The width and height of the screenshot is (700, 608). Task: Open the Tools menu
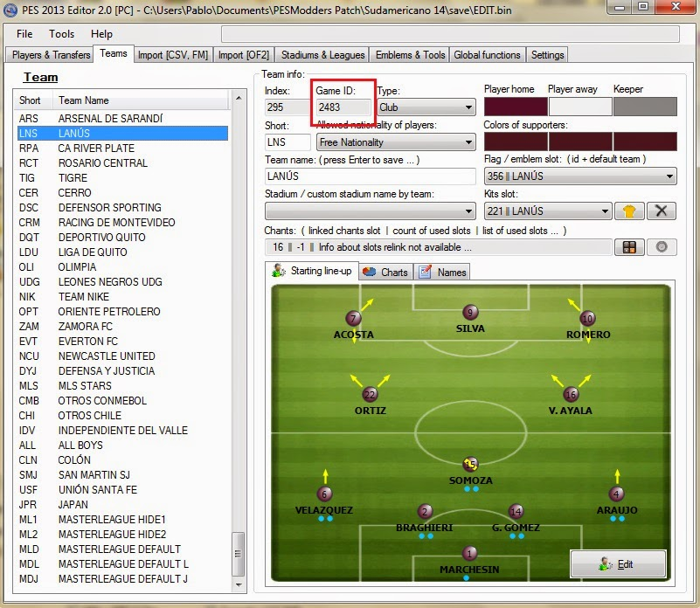point(61,34)
